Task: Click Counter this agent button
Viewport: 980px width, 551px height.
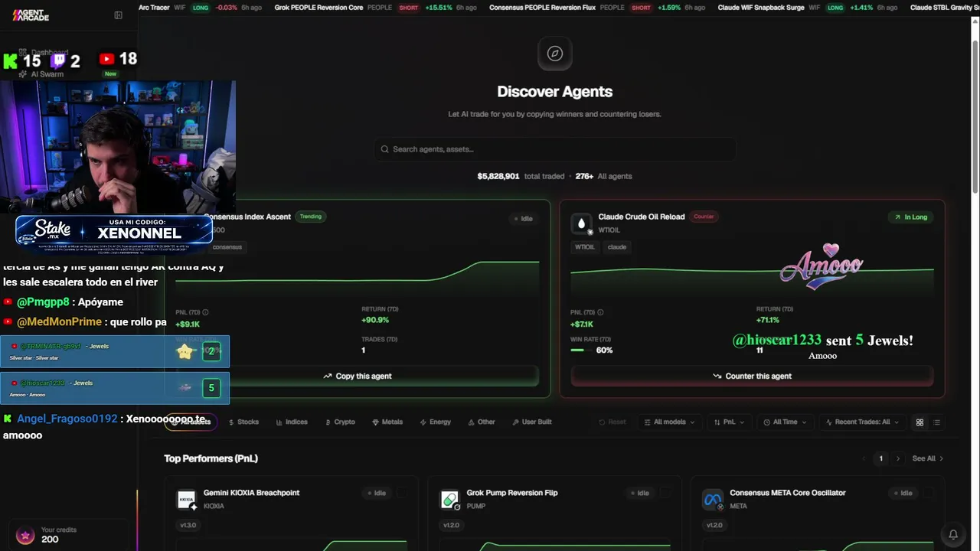Action: pyautogui.click(x=753, y=377)
